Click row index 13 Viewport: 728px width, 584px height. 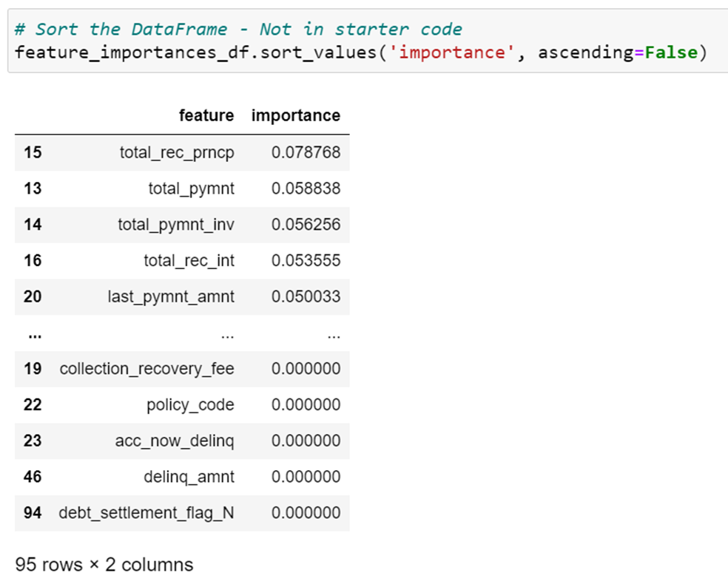click(33, 189)
